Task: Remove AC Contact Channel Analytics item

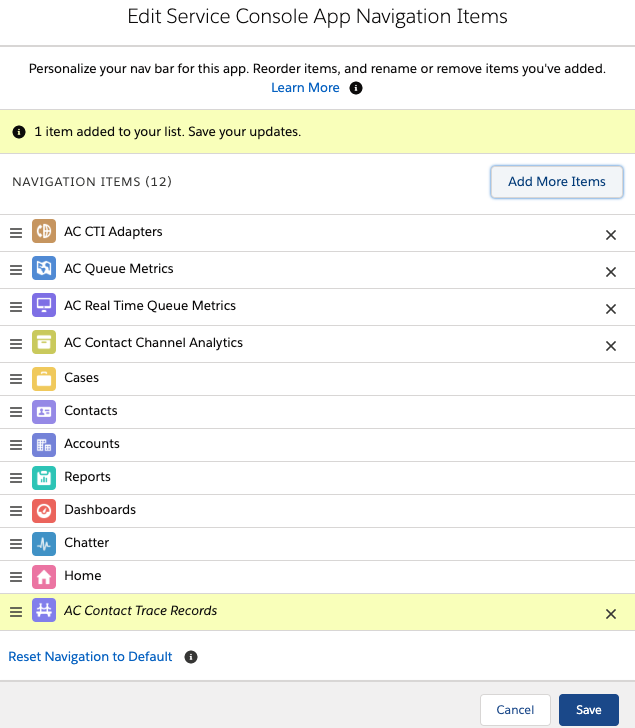Action: point(611,346)
